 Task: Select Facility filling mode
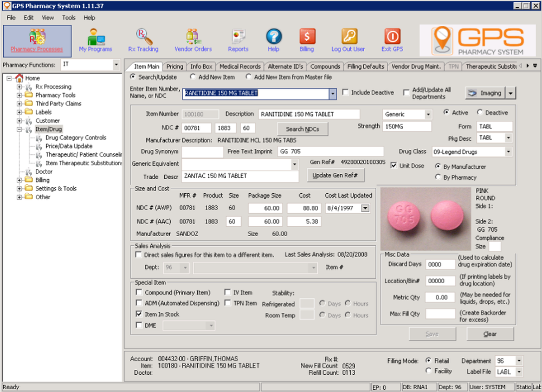tap(429, 370)
